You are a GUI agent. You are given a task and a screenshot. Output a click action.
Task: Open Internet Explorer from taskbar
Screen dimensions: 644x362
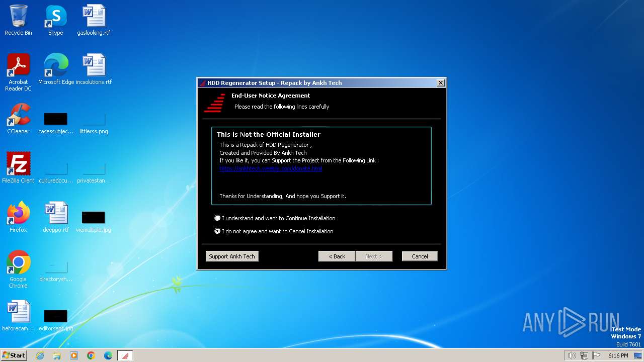pyautogui.click(x=40, y=355)
